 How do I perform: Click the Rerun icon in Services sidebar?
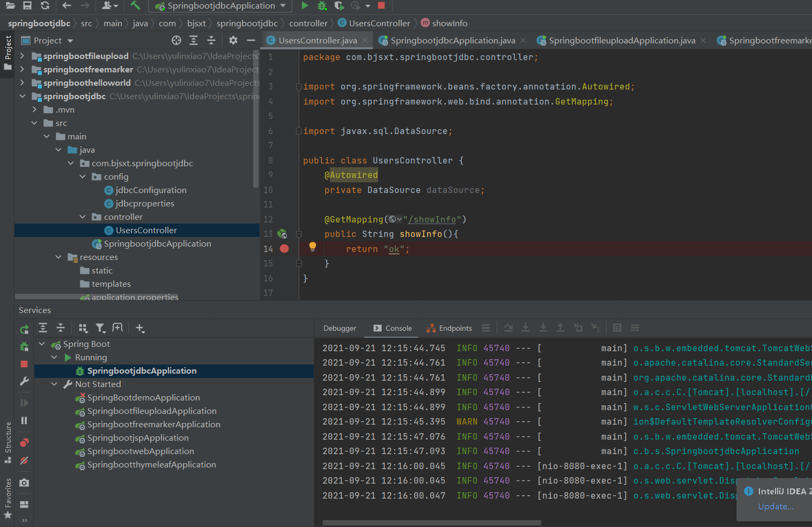(24, 330)
